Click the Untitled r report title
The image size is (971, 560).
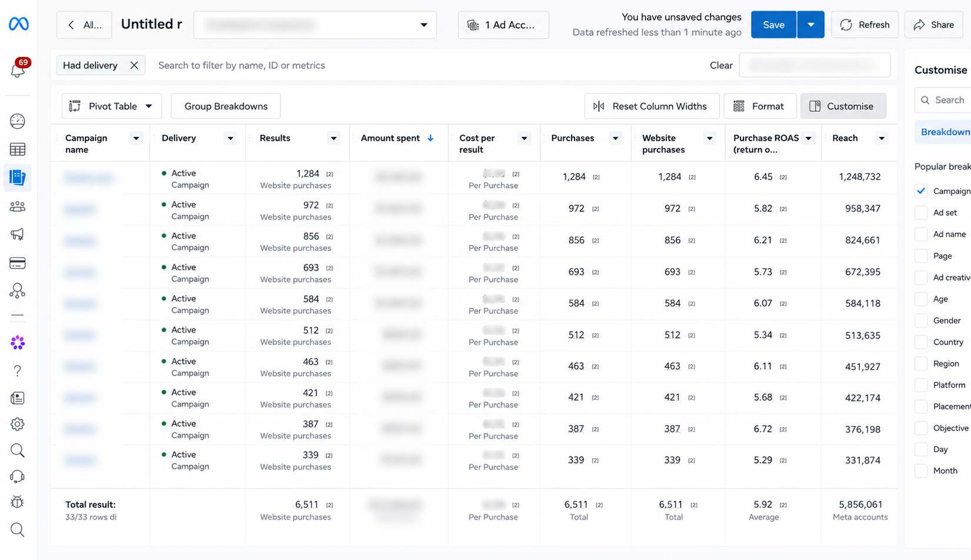click(x=152, y=24)
